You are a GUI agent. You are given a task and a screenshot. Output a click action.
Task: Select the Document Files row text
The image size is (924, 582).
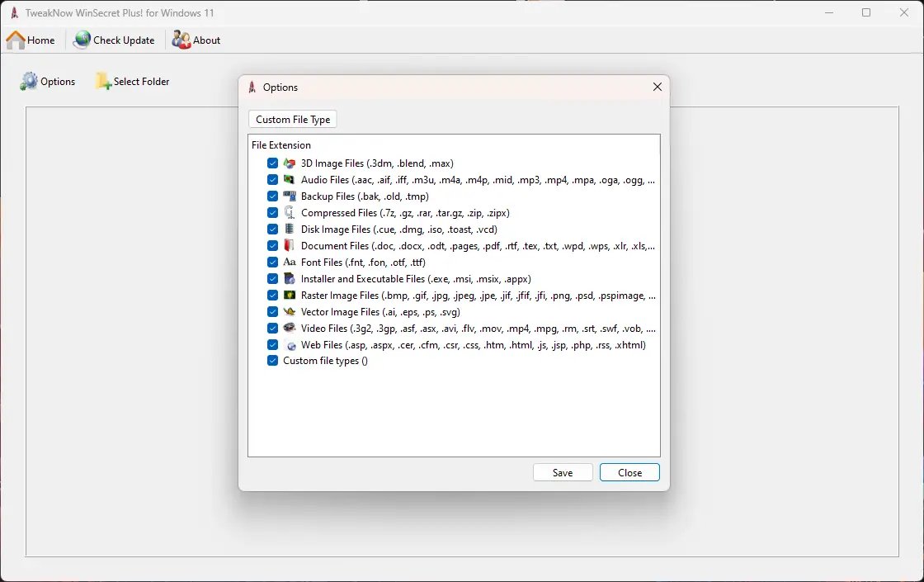click(x=478, y=246)
